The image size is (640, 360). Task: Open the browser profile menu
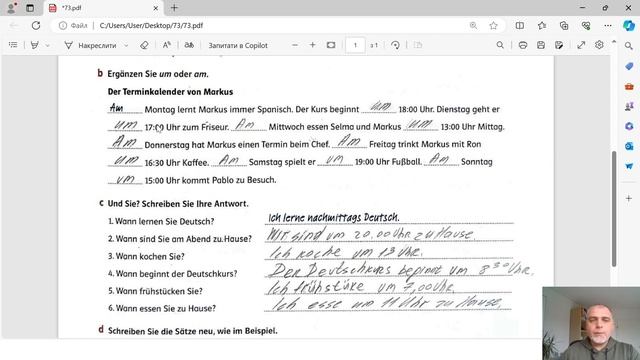(x=12, y=7)
